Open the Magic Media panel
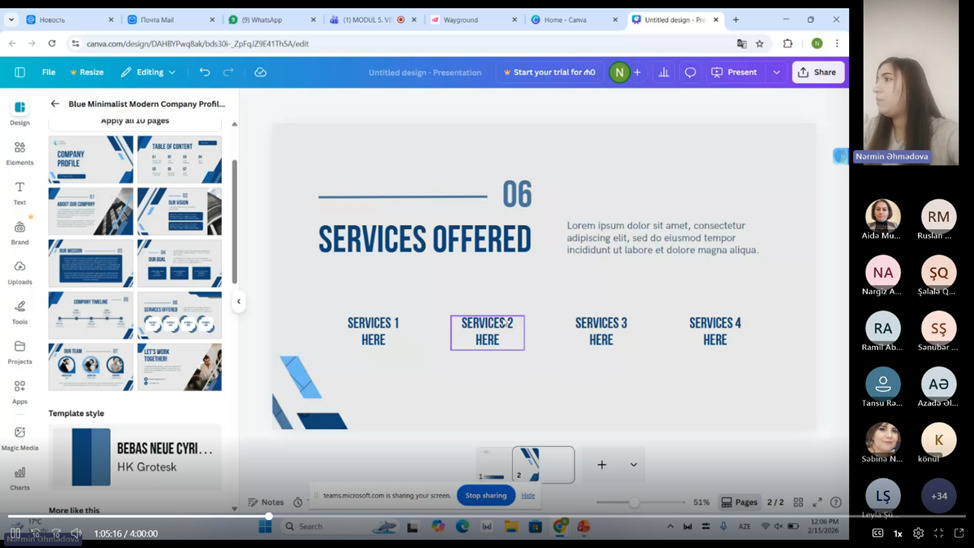Viewport: 974px width, 548px height. [20, 437]
